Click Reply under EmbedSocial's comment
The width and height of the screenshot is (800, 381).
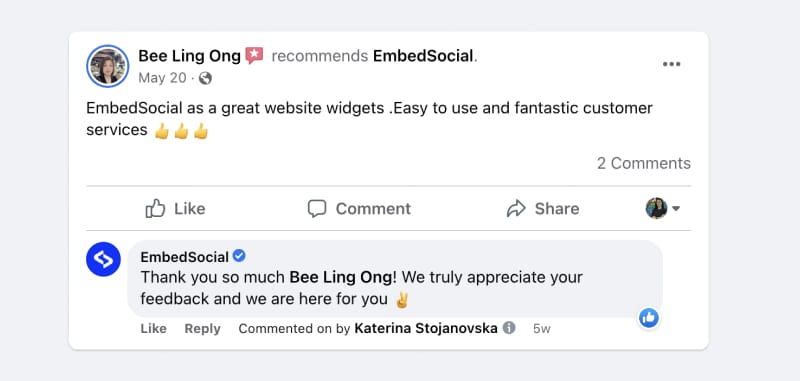203,329
